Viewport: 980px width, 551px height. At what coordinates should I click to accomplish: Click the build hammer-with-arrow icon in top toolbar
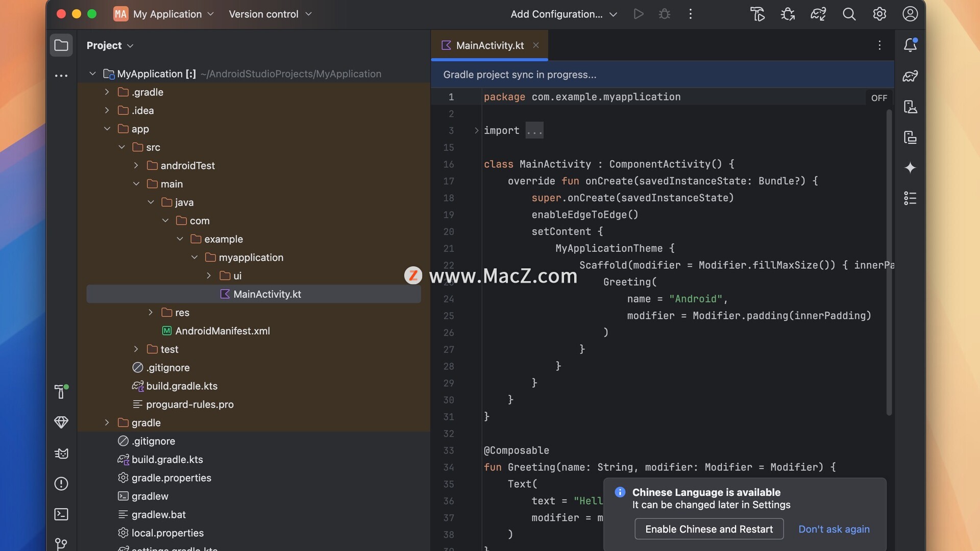pos(757,14)
